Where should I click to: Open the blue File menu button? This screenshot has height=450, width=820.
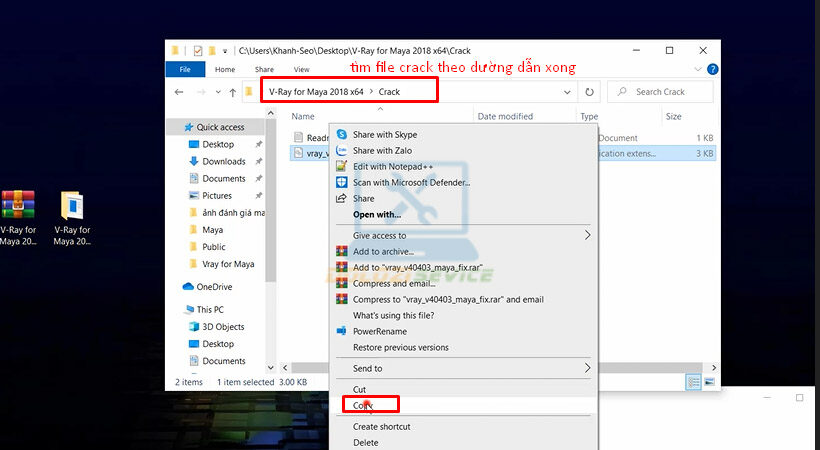coord(185,69)
